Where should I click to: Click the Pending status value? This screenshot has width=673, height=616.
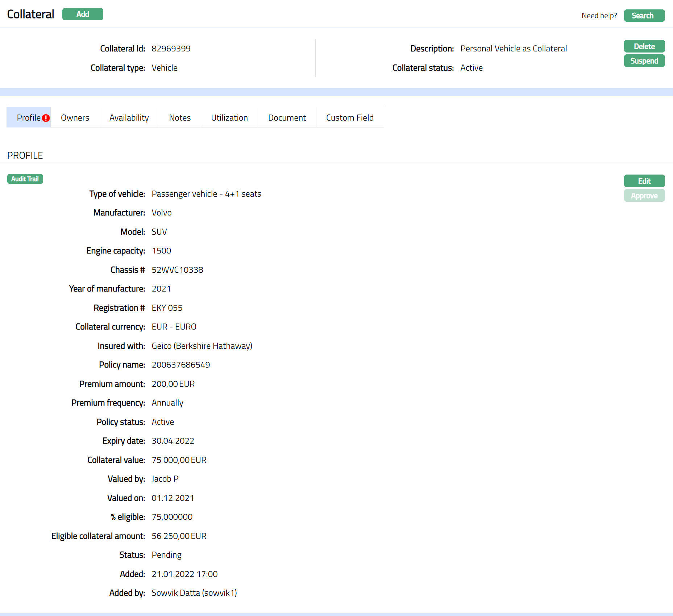[x=166, y=555]
